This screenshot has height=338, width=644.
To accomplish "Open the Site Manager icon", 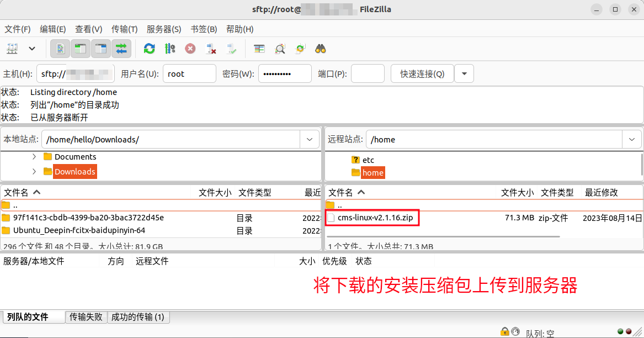I will click(12, 49).
